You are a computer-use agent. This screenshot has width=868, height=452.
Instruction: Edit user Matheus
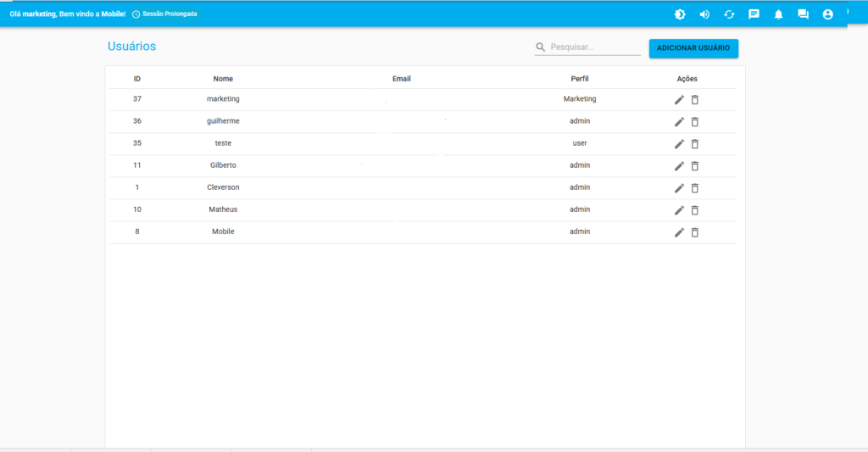point(679,210)
